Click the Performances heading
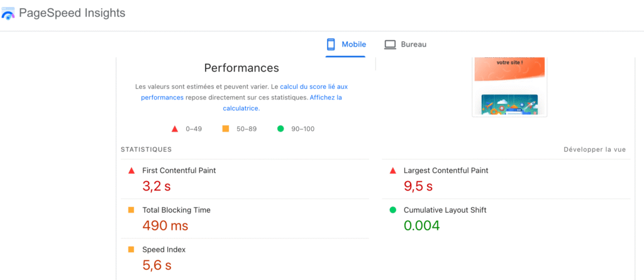The height and width of the screenshot is (280, 644). point(241,68)
